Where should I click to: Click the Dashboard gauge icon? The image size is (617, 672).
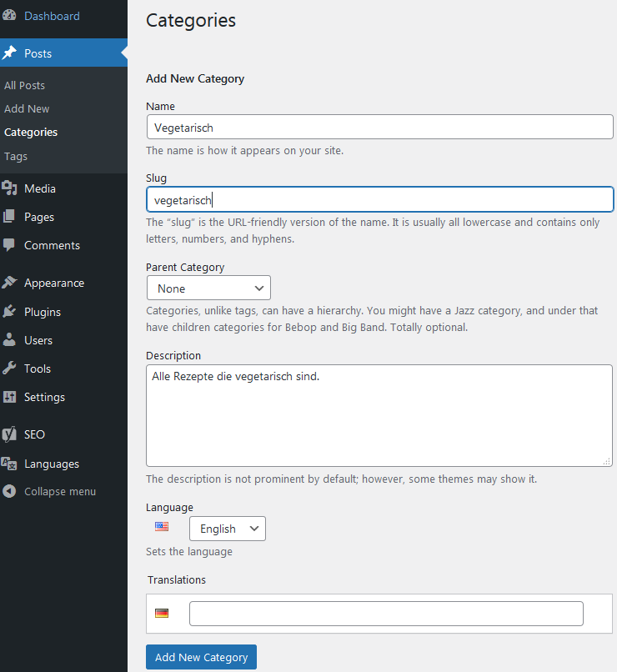pyautogui.click(x=9, y=16)
